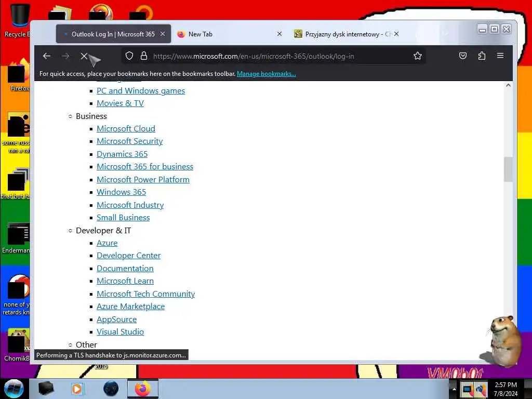Open the Firefox hamburger menu
532x399 pixels.
(x=500, y=55)
